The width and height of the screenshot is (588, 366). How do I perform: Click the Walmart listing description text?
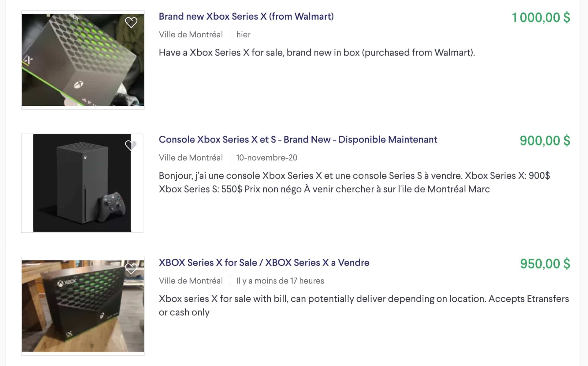(317, 53)
